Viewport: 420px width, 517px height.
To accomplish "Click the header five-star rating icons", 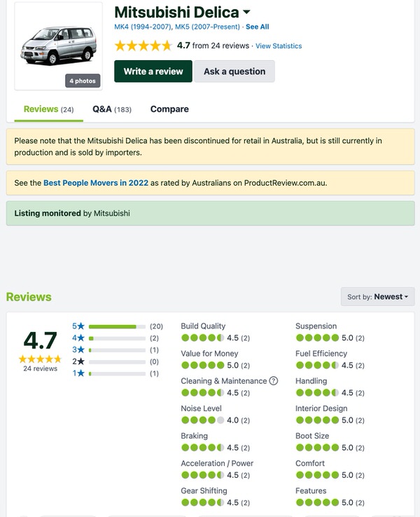I will coord(143,46).
